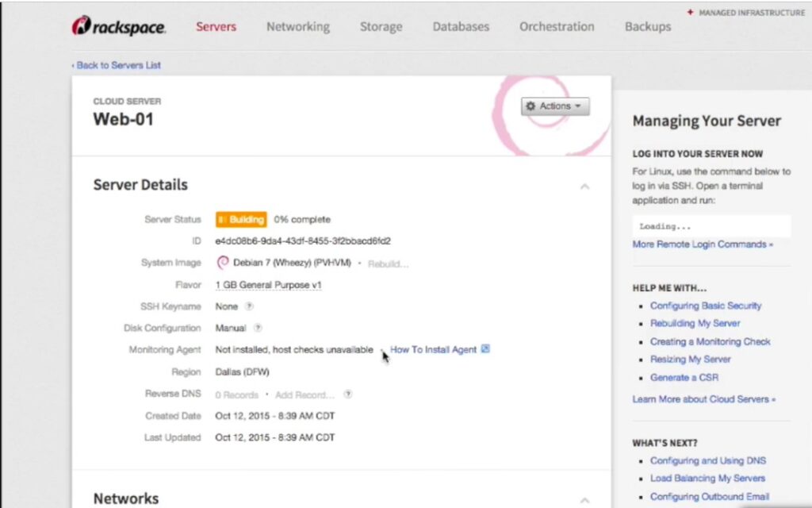Open Rebuilding My Server help
The width and height of the screenshot is (812, 508).
click(x=695, y=324)
